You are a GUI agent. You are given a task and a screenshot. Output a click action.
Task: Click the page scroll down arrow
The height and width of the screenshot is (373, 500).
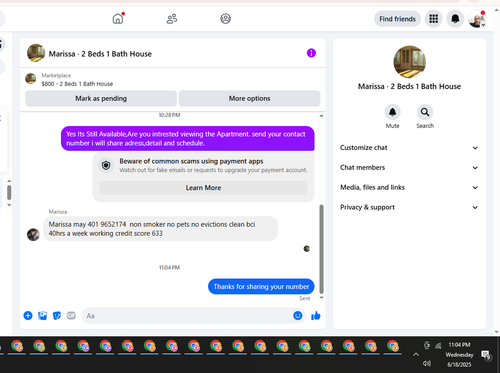497,332
